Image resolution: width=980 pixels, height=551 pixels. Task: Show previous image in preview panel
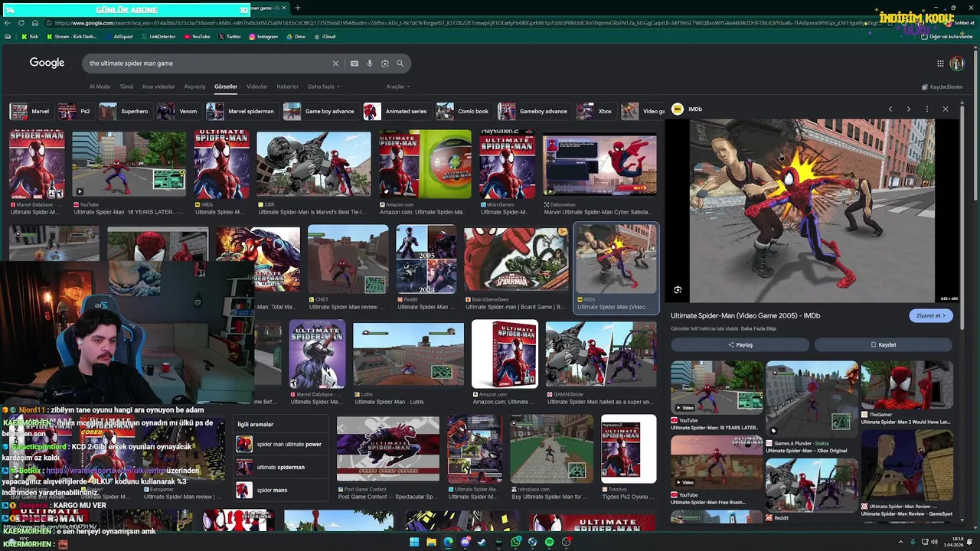coord(890,109)
